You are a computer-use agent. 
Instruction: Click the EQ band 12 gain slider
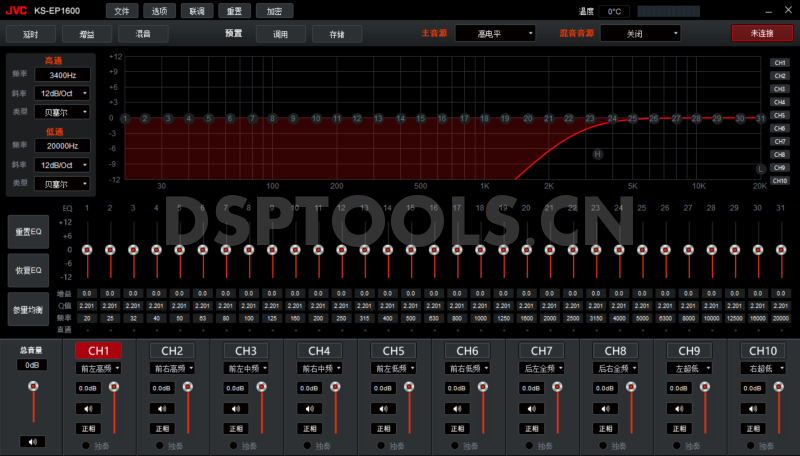[341, 250]
